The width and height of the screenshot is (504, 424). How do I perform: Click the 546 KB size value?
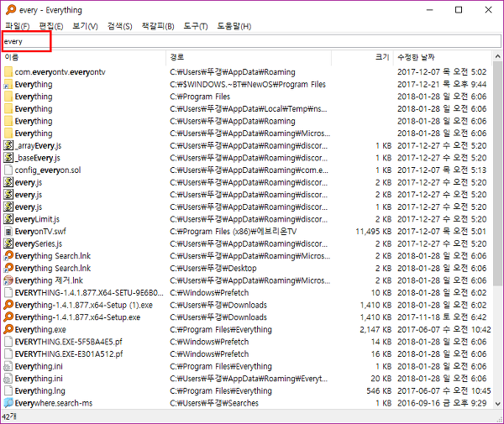coord(379,390)
